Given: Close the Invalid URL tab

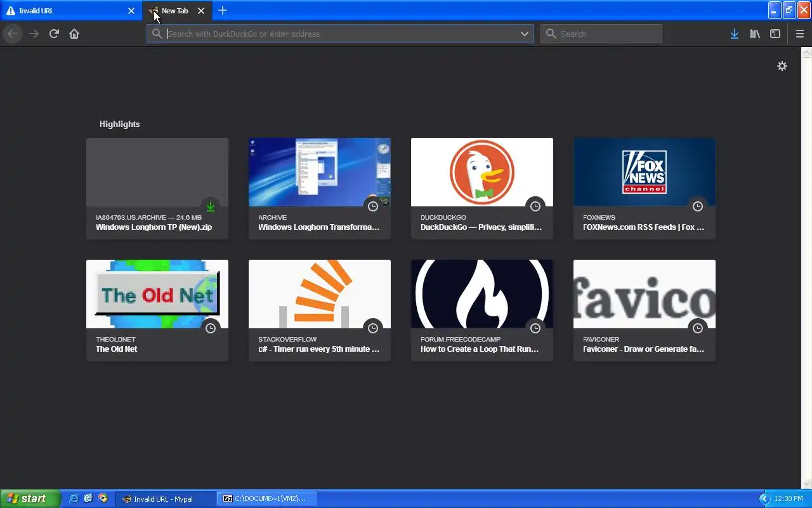Looking at the screenshot, I should pos(131,11).
